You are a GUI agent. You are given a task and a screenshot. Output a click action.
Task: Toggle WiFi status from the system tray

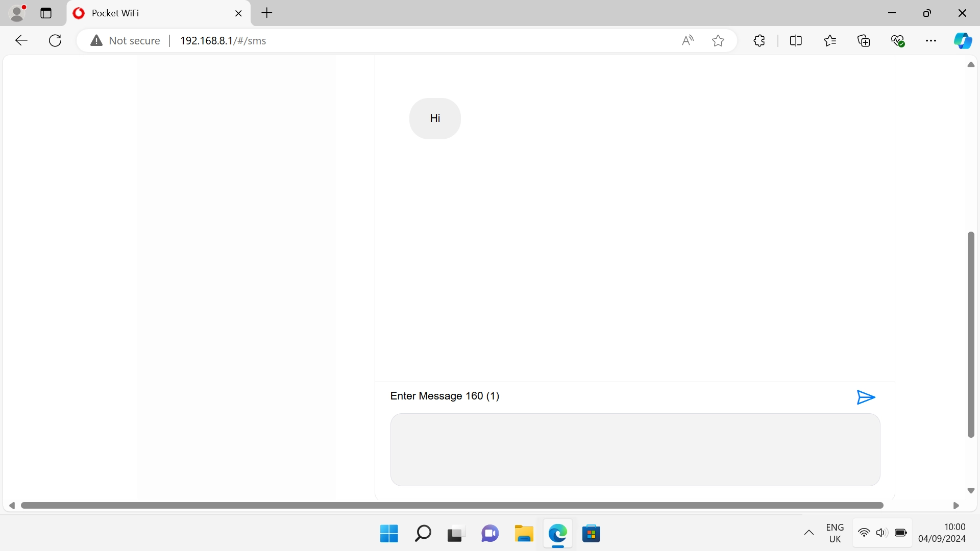(x=864, y=533)
